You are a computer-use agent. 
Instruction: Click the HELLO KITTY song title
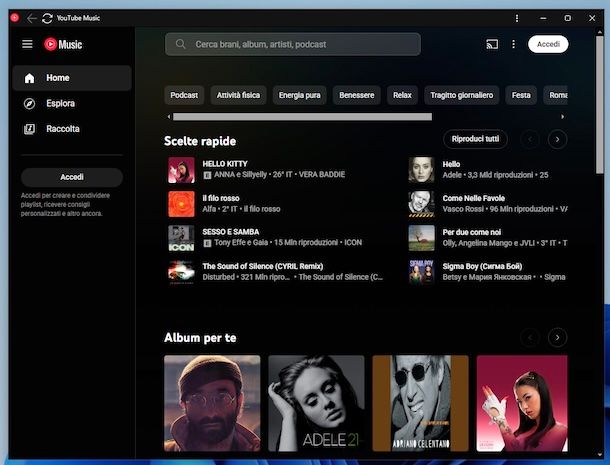(225, 164)
